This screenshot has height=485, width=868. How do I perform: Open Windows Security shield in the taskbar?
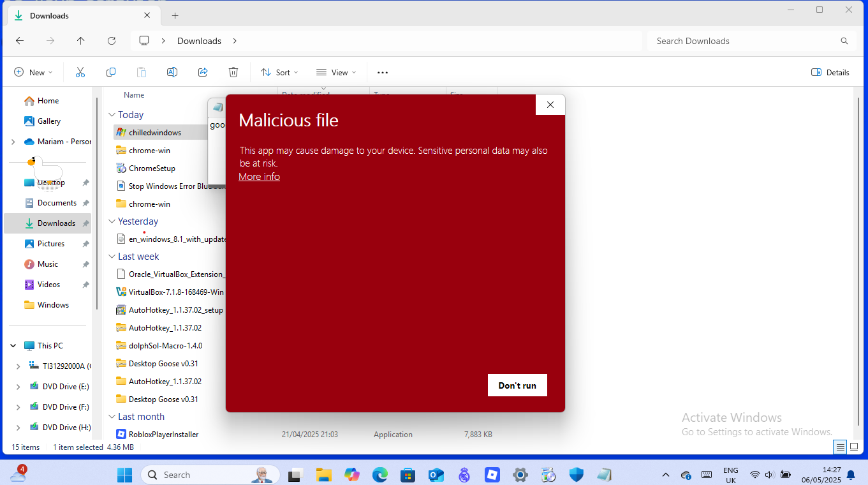(576, 475)
